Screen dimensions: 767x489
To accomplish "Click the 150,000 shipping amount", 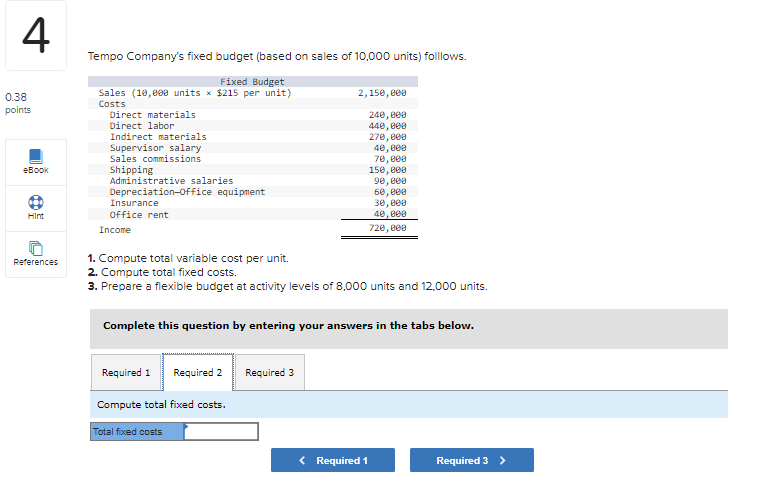I will pos(387,170).
